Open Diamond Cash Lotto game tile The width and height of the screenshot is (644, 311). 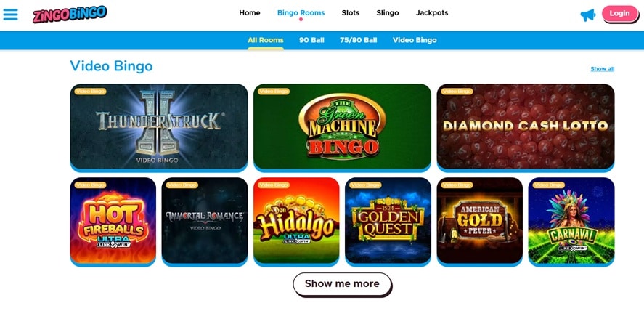coord(526,127)
